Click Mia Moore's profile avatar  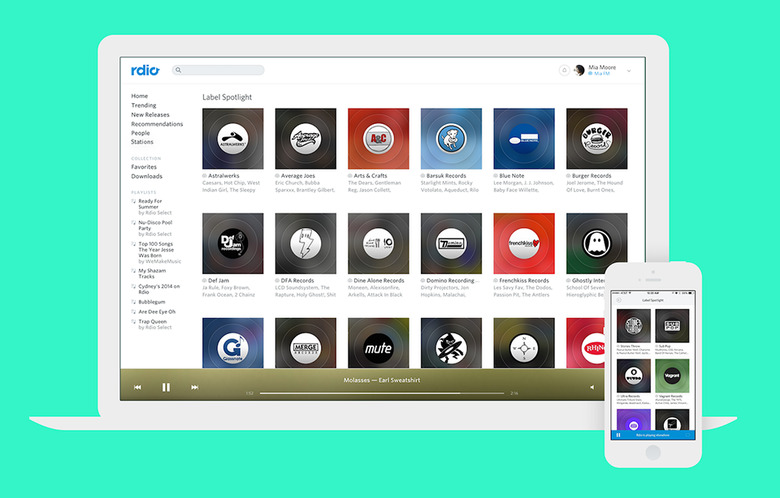(580, 71)
